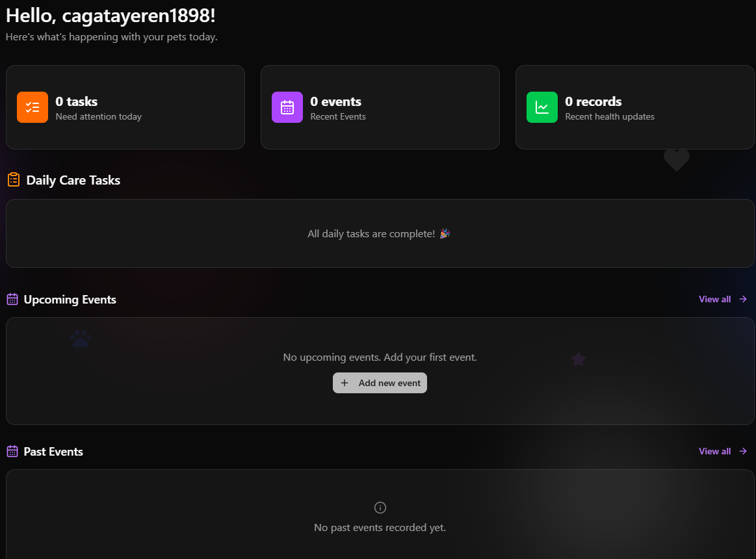Open View all for Upcoming Events
The height and width of the screenshot is (559, 756).
click(x=714, y=299)
